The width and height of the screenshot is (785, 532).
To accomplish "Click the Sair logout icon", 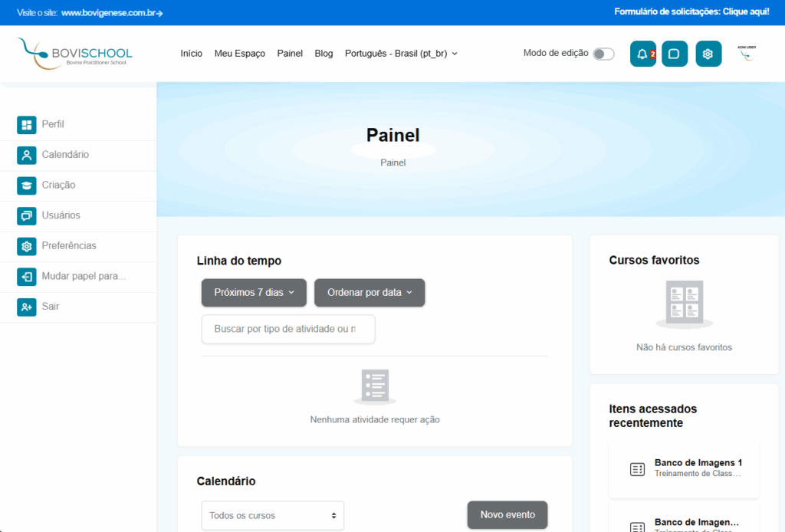I will pyautogui.click(x=27, y=307).
